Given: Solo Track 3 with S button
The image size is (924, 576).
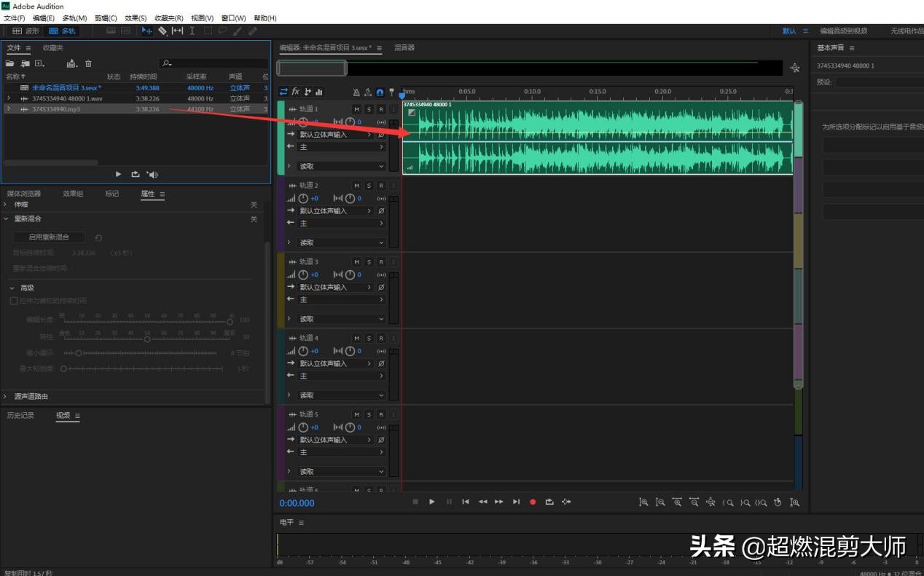Looking at the screenshot, I should click(369, 262).
